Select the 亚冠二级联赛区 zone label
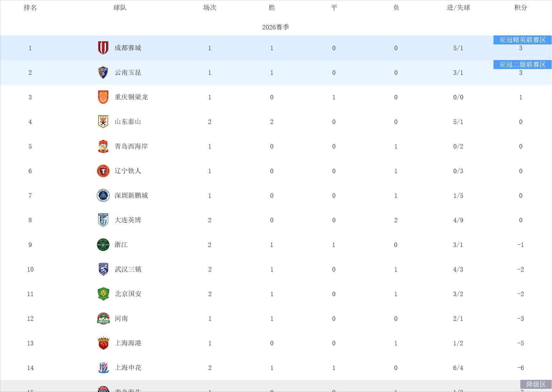This screenshot has height=392, width=552. click(x=523, y=65)
